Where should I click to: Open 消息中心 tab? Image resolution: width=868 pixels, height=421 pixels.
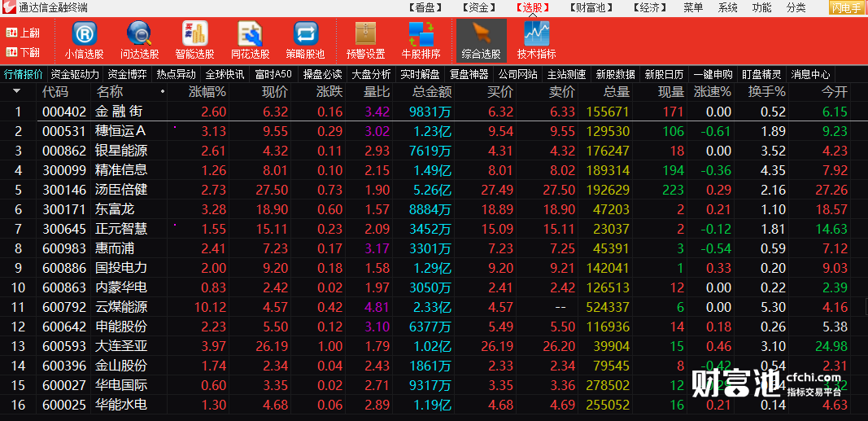(810, 75)
